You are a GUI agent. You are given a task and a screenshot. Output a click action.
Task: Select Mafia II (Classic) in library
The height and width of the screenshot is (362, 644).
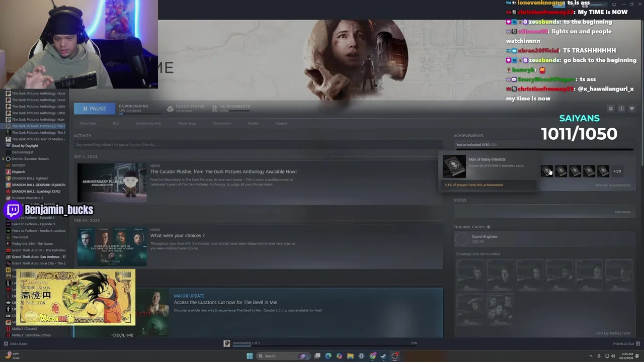pyautogui.click(x=24, y=329)
